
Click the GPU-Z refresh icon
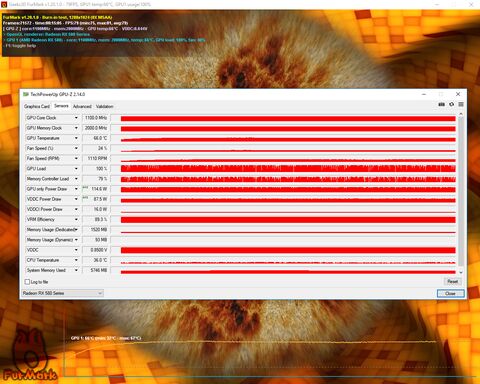click(451, 104)
